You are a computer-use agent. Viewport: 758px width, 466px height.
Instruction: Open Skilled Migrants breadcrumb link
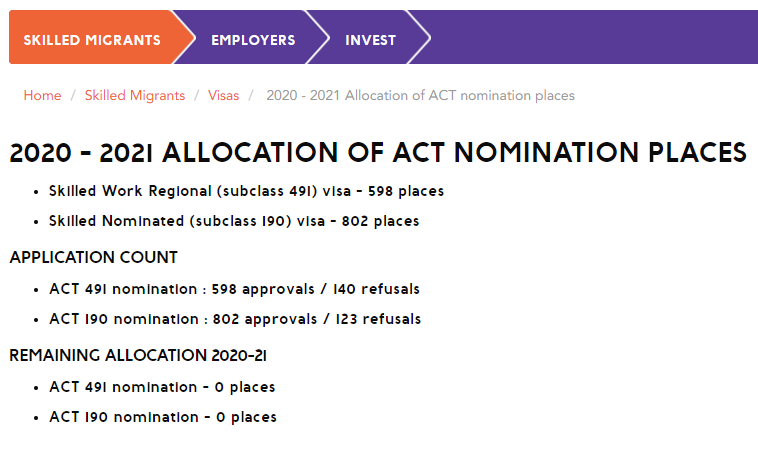pos(135,95)
